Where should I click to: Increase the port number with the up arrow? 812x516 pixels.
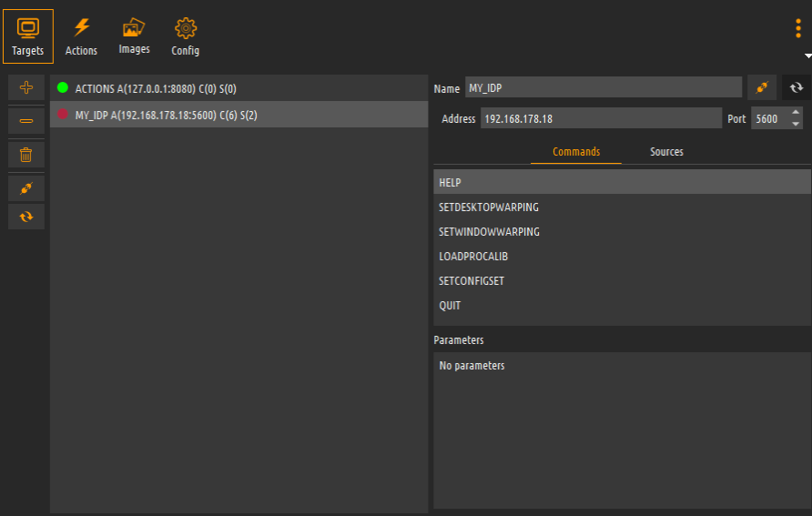click(796, 112)
